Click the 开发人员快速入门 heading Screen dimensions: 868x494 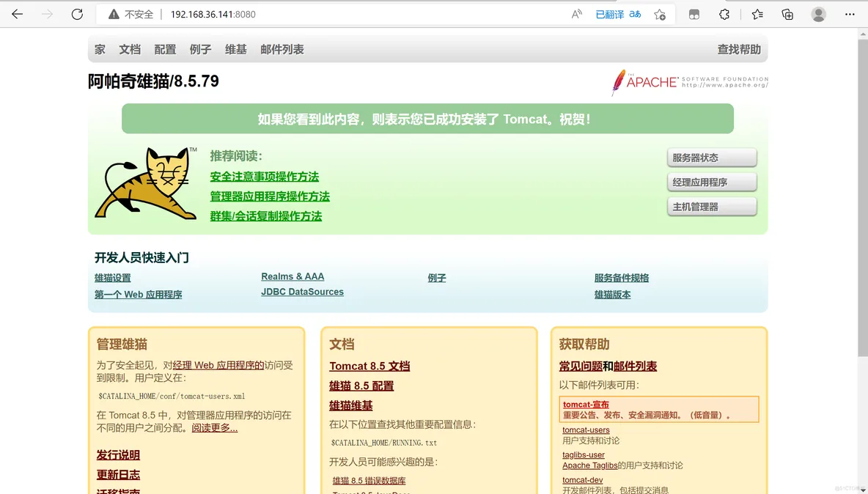point(141,257)
